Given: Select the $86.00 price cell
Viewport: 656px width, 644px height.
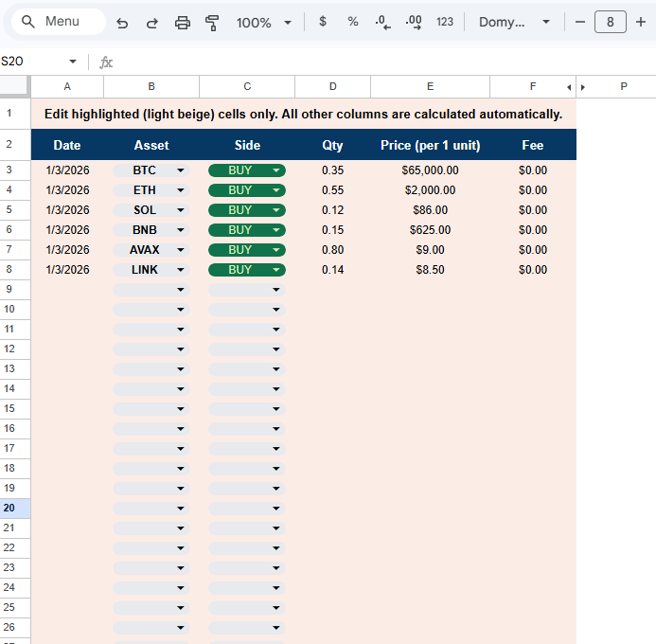Looking at the screenshot, I should click(430, 210).
